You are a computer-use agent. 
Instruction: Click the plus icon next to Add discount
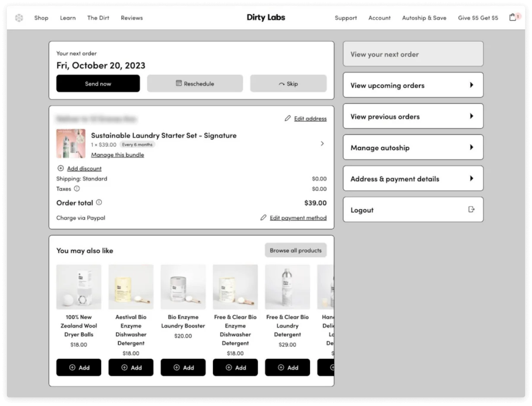tap(60, 168)
